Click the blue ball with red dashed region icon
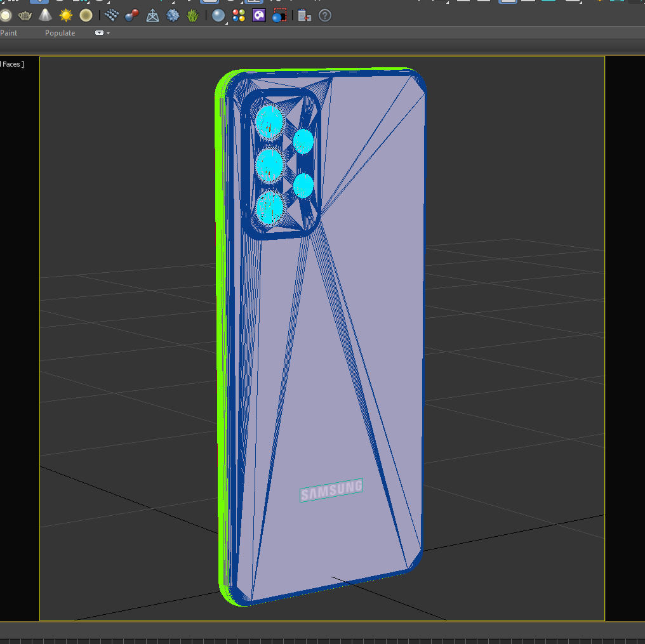Screen dimensions: 645x644 (279, 16)
